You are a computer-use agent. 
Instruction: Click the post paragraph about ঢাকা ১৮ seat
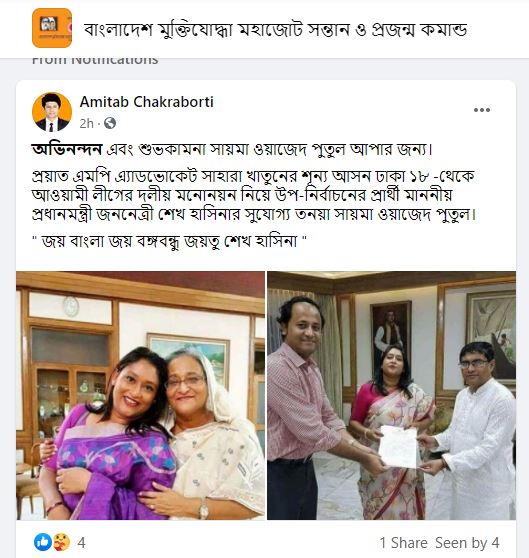(x=254, y=195)
